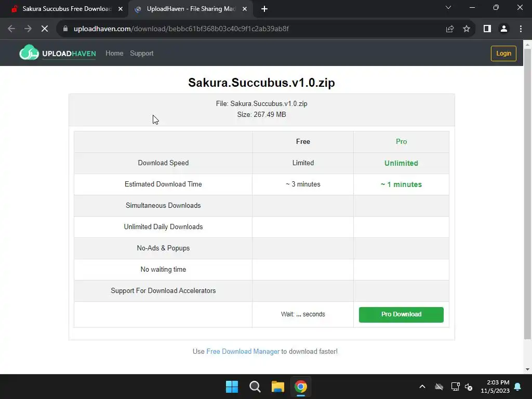This screenshot has width=532, height=399.
Task: Click the 'Support For Download Accelerators' label
Action: 163,291
